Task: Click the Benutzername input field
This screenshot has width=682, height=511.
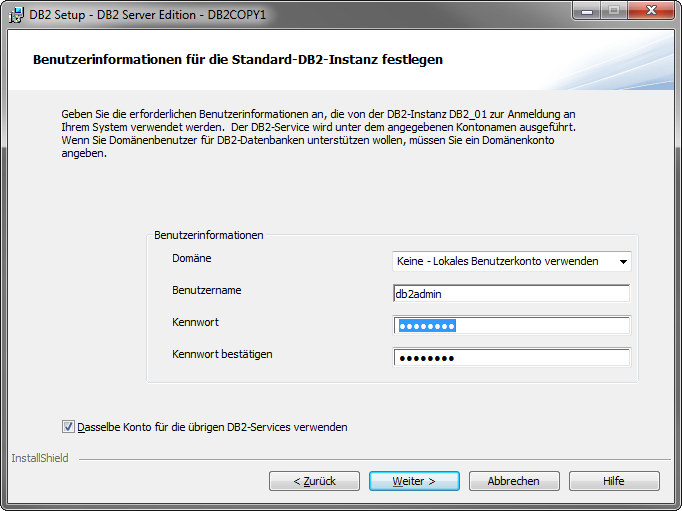Action: coord(512,294)
